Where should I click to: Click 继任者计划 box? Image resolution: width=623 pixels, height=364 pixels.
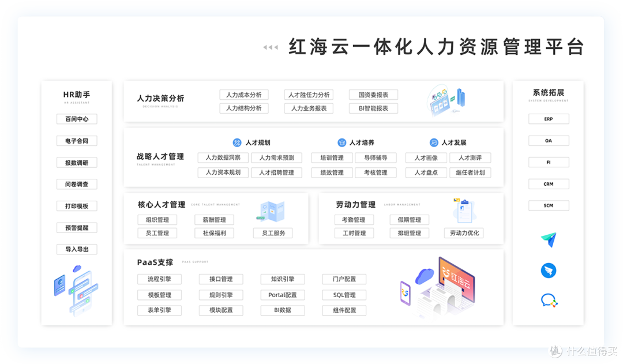pos(471,172)
